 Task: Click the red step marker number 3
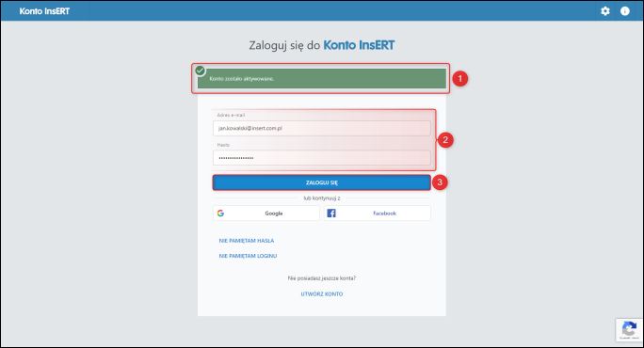[x=440, y=182]
